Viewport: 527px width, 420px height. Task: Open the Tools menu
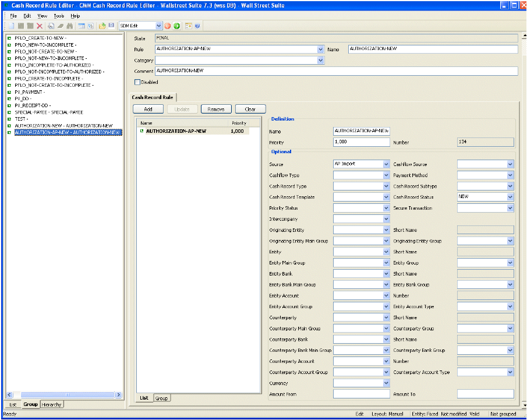(59, 16)
